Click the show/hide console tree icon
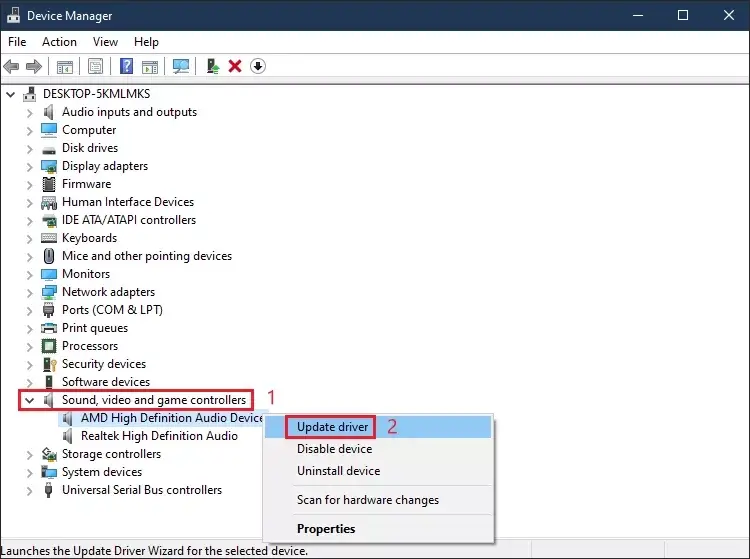The width and height of the screenshot is (750, 559). [x=65, y=66]
